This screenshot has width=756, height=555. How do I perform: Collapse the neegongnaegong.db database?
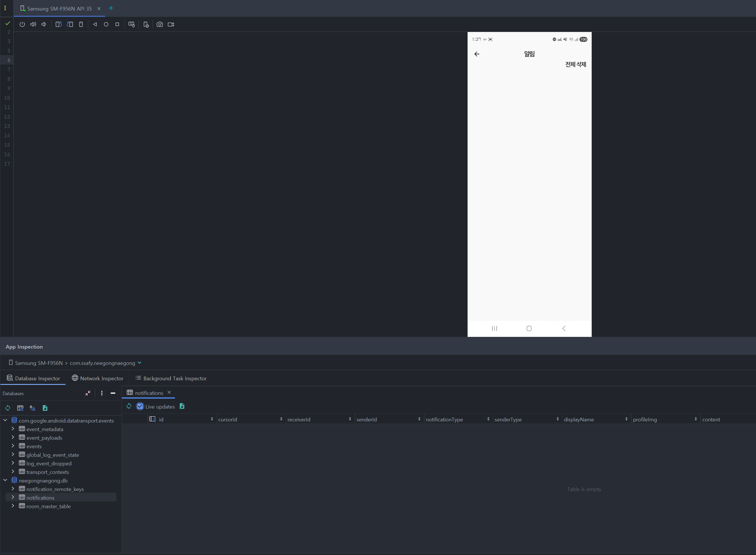pyautogui.click(x=5, y=480)
